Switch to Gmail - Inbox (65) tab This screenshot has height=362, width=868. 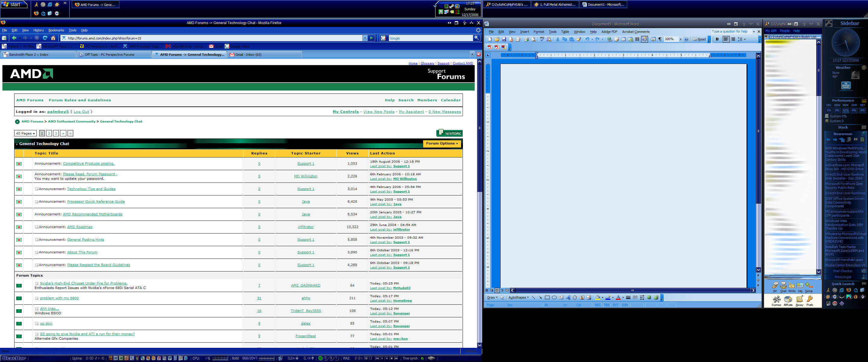tap(264, 54)
